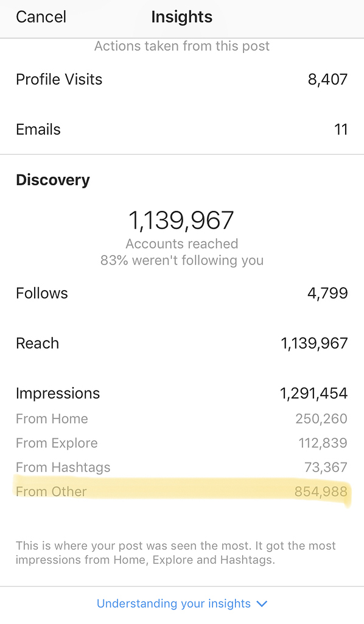This screenshot has height=624, width=364.
Task: Open the Understanding your insights help
Action: [x=175, y=603]
